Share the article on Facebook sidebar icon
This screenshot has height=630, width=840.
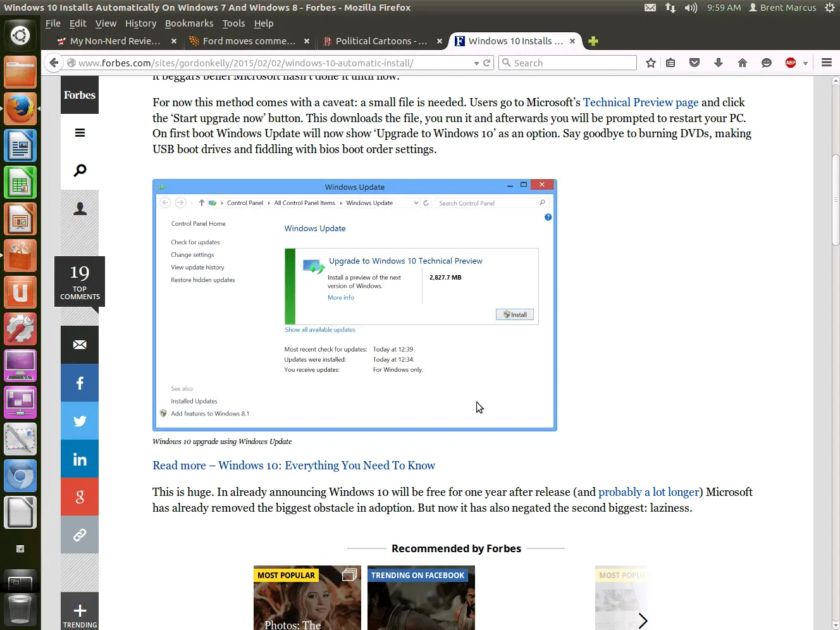tap(80, 383)
